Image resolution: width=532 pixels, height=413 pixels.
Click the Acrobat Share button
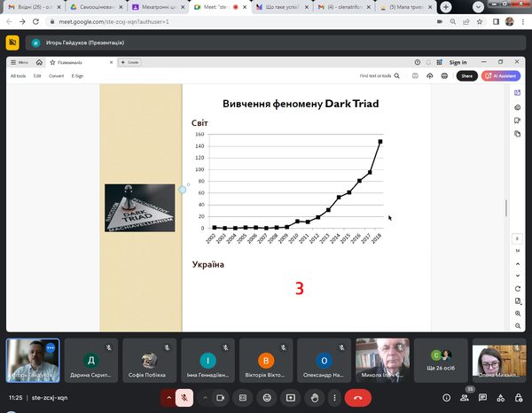click(466, 76)
